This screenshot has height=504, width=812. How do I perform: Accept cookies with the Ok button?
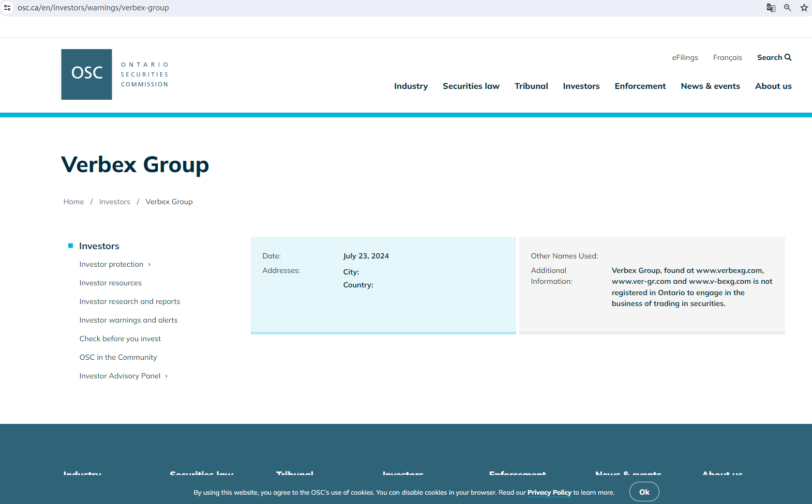pos(644,492)
